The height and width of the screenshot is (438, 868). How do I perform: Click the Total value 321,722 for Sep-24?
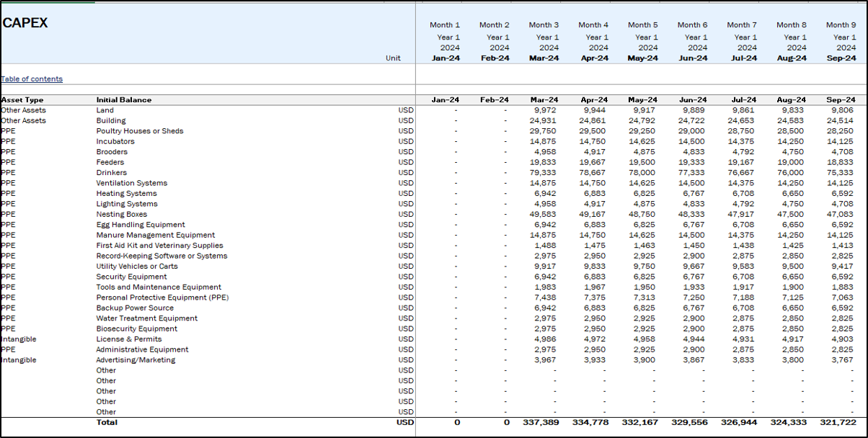(838, 422)
